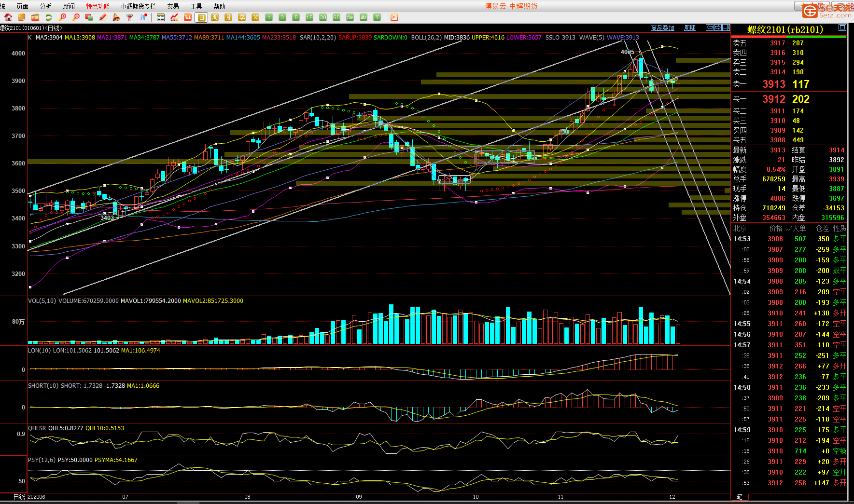Open the 工具 menu
The width and height of the screenshot is (854, 504).
(x=196, y=6)
